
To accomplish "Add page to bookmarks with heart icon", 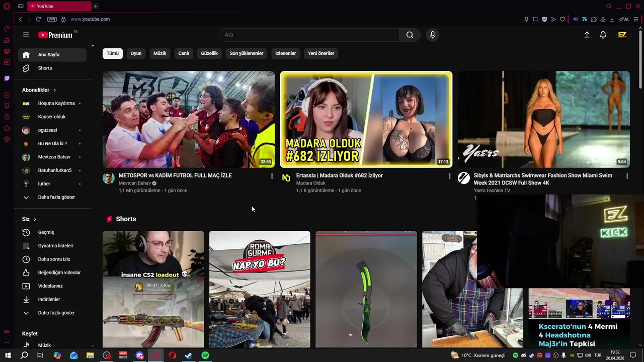I will click(x=562, y=19).
